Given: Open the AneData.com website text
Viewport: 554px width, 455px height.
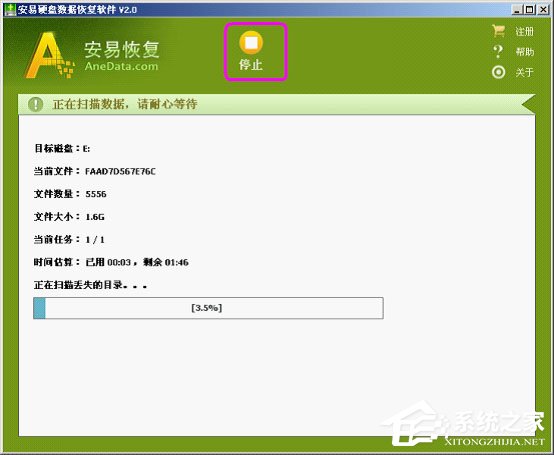Looking at the screenshot, I should [x=122, y=66].
